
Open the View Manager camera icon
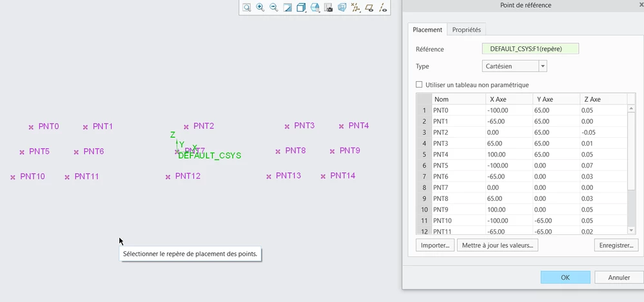coord(328,7)
